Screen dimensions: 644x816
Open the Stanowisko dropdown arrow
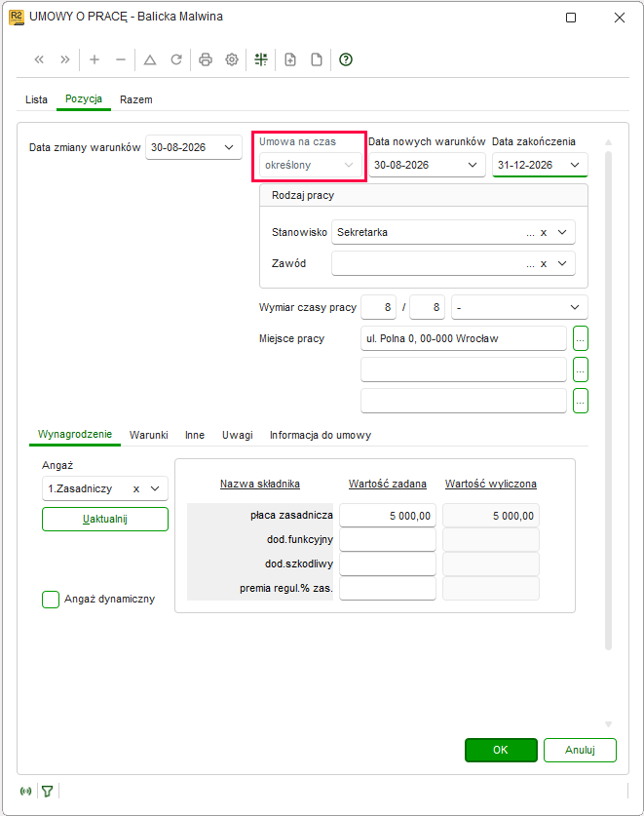[x=562, y=232]
